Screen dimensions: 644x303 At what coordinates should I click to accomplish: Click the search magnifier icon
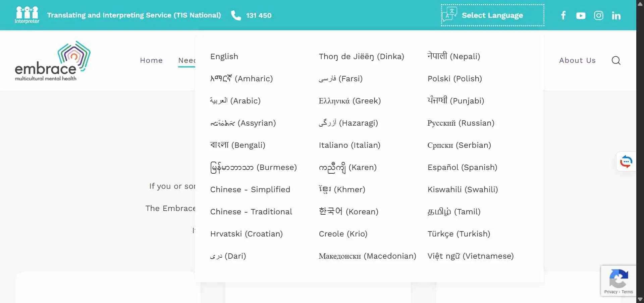tap(616, 60)
